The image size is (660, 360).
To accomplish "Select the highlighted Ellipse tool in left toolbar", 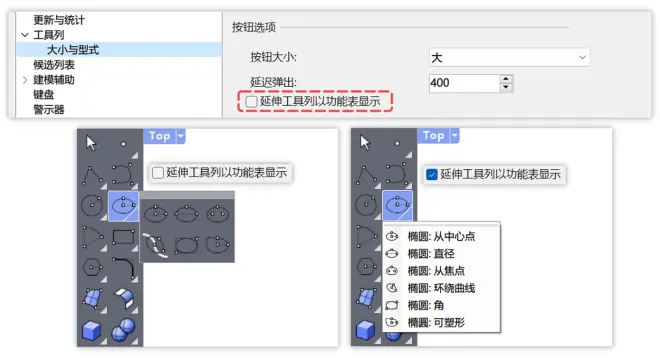I will tap(123, 206).
